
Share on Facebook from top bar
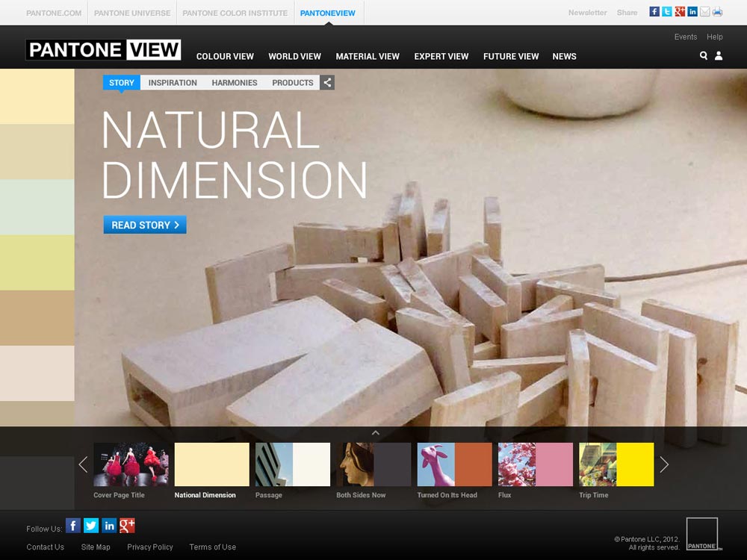coord(654,11)
